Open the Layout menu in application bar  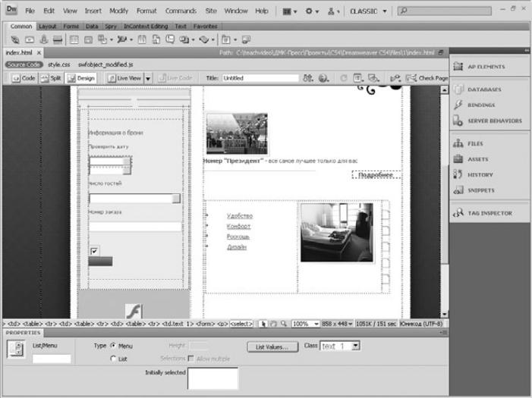click(289, 11)
